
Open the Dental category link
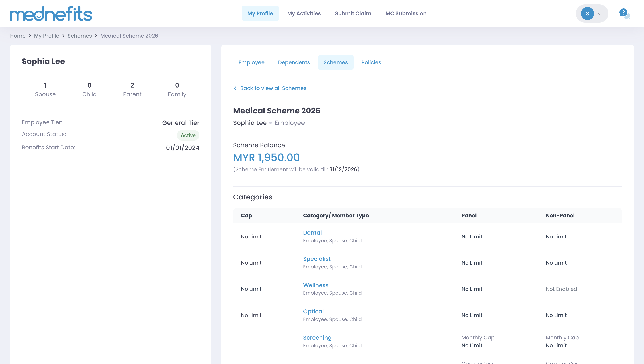click(x=312, y=233)
